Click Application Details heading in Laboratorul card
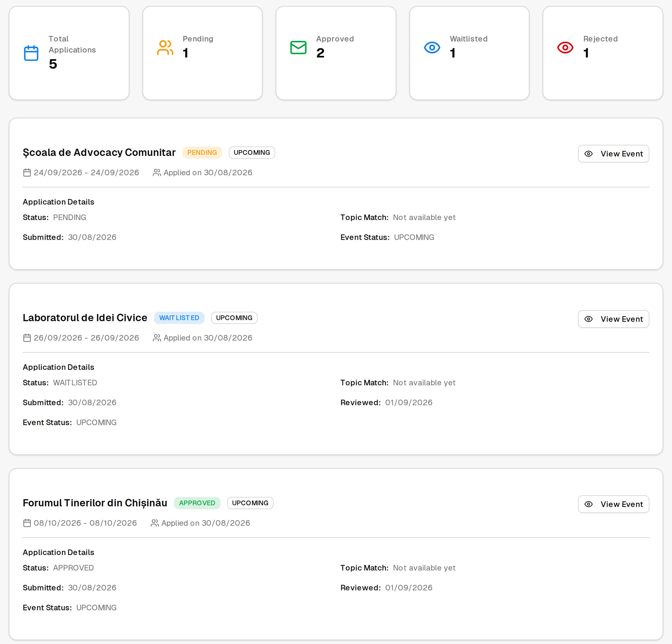This screenshot has height=644, width=672. click(58, 367)
